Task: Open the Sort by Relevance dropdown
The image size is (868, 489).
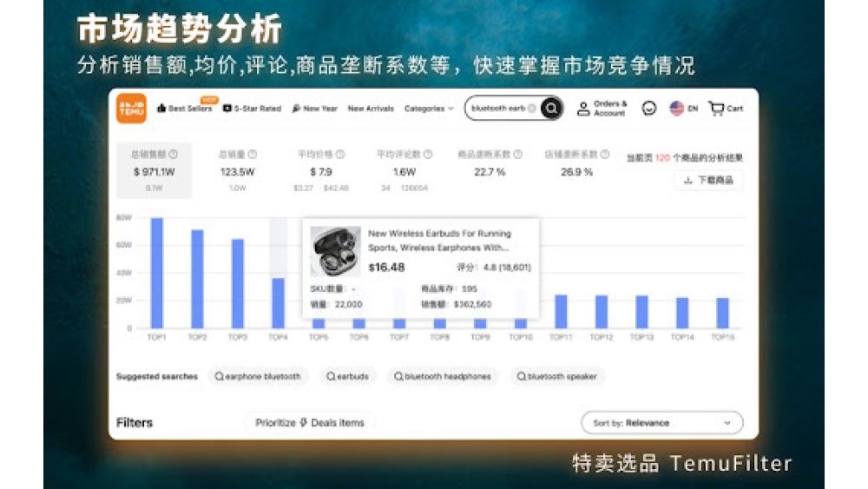Action: [x=661, y=423]
